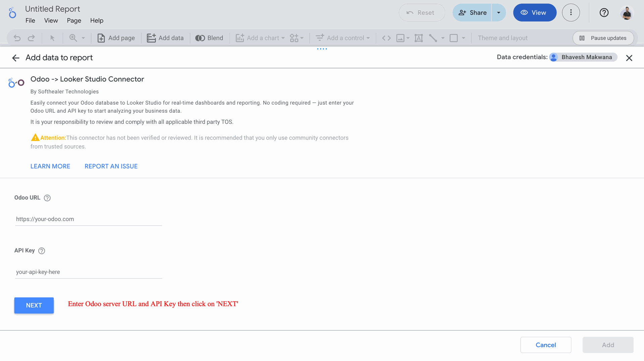This screenshot has width=644, height=361.
Task: Open the Add a control dropdown
Action: click(342, 38)
